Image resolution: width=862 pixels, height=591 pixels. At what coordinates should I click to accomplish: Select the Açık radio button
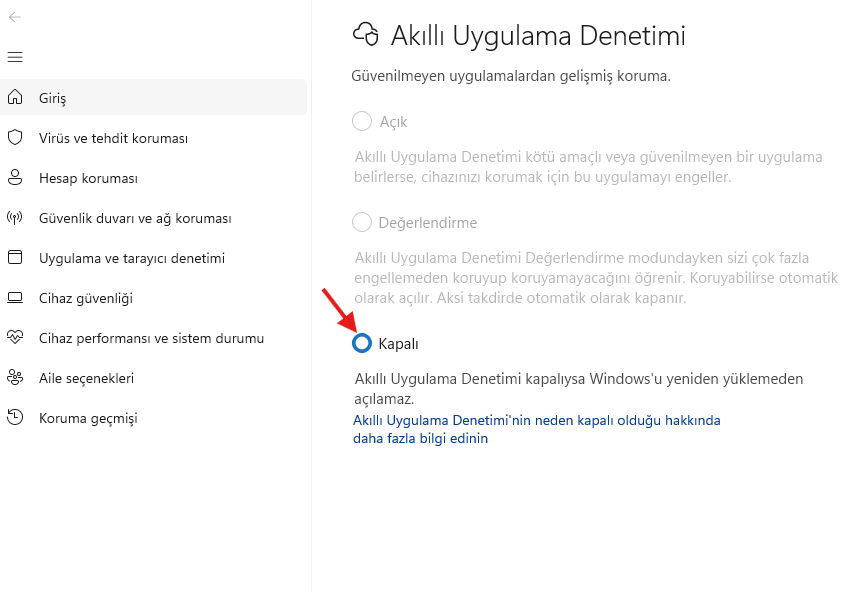[x=362, y=122]
